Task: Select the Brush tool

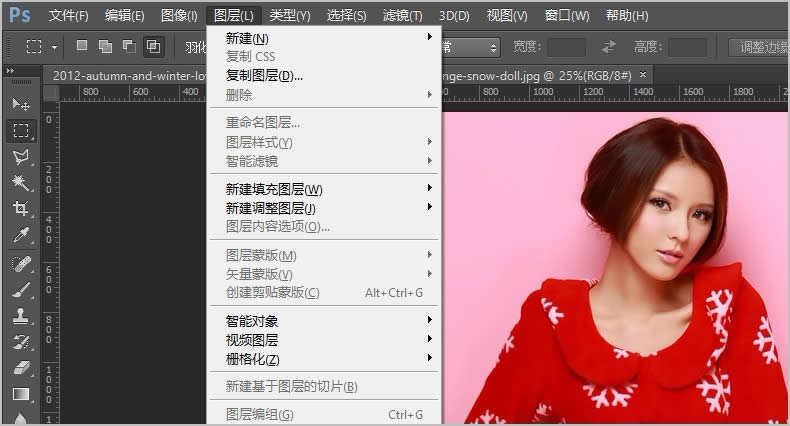Action: pos(20,290)
